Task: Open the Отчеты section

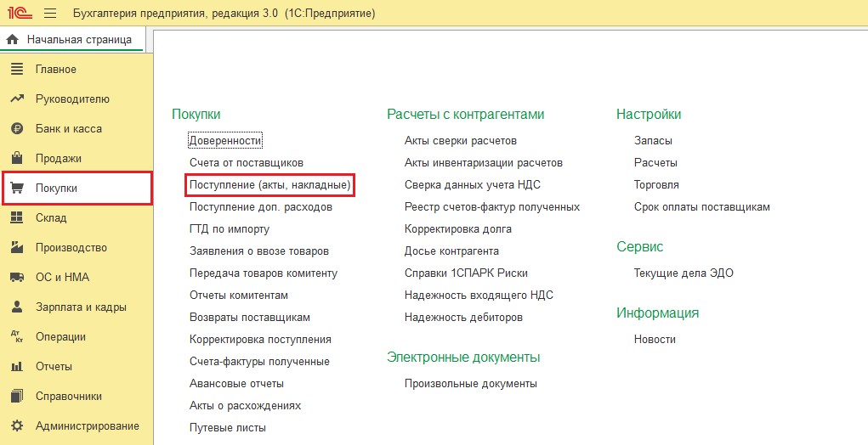Action: click(54, 367)
